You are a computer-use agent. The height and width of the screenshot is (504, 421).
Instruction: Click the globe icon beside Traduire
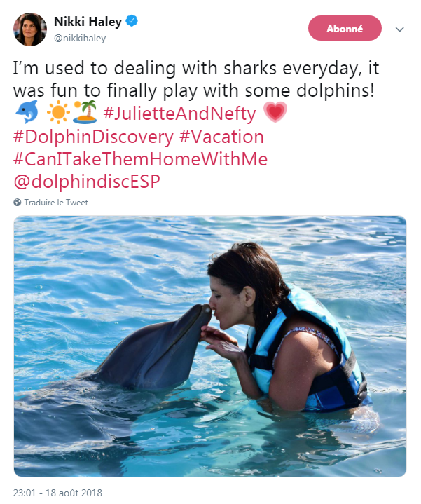click(18, 203)
